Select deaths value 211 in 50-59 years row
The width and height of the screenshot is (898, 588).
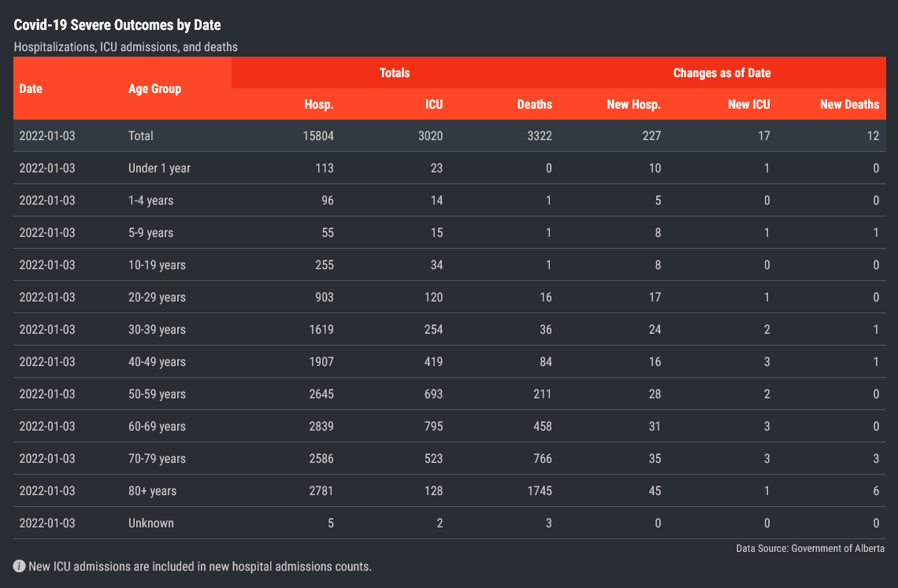pyautogui.click(x=543, y=394)
